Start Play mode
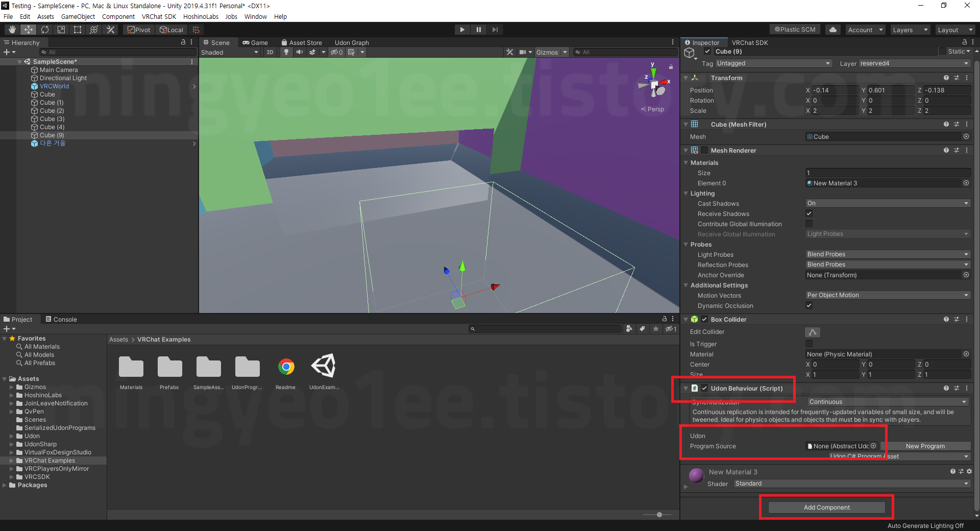The image size is (980, 531). coord(462,30)
